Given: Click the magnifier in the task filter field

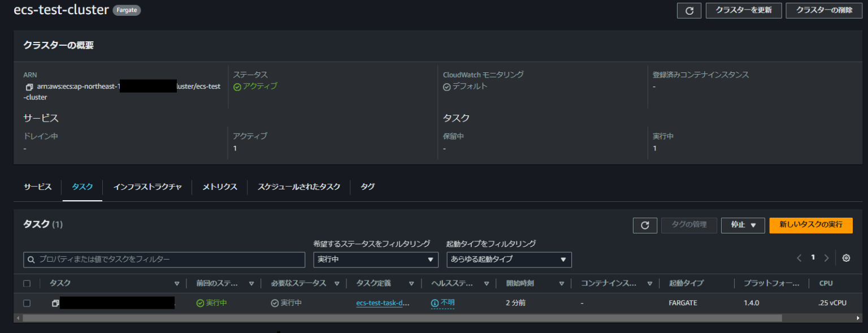Looking at the screenshot, I should pyautogui.click(x=31, y=260).
